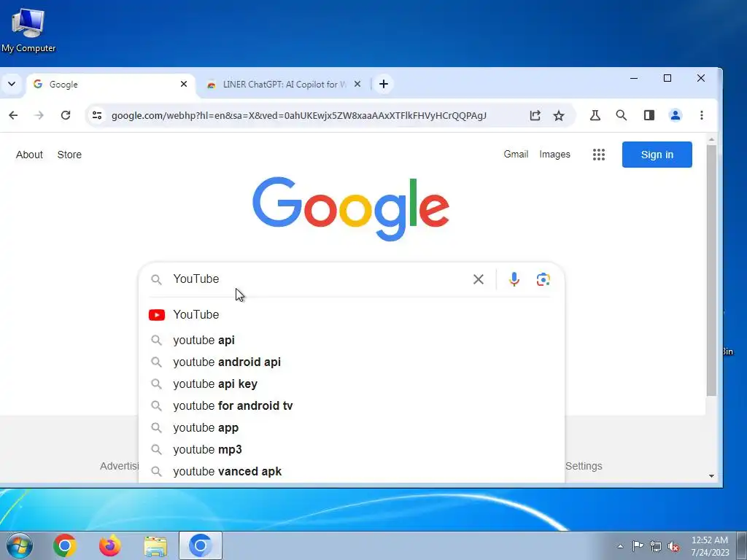Screen dimensions: 747x560
Task: Click the scrollbar up arrow
Action: tap(711, 139)
